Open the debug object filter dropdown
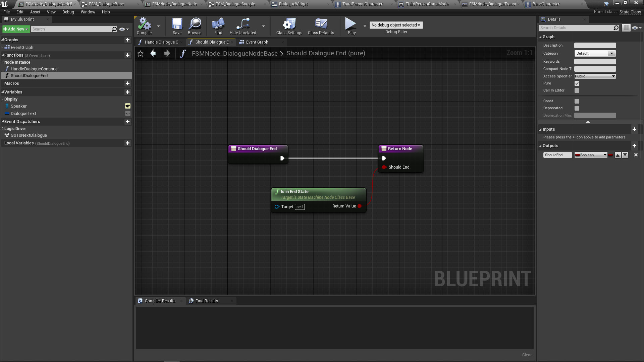Screen dimensions: 644x362 click(x=396, y=25)
